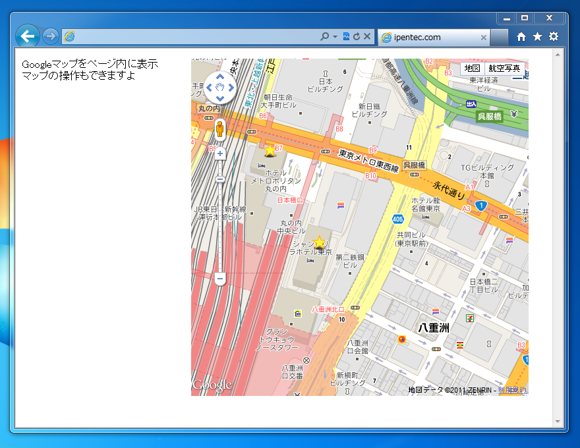This screenshot has height=448, width=580.
Task: Maximize the browser window
Action: tap(525, 18)
